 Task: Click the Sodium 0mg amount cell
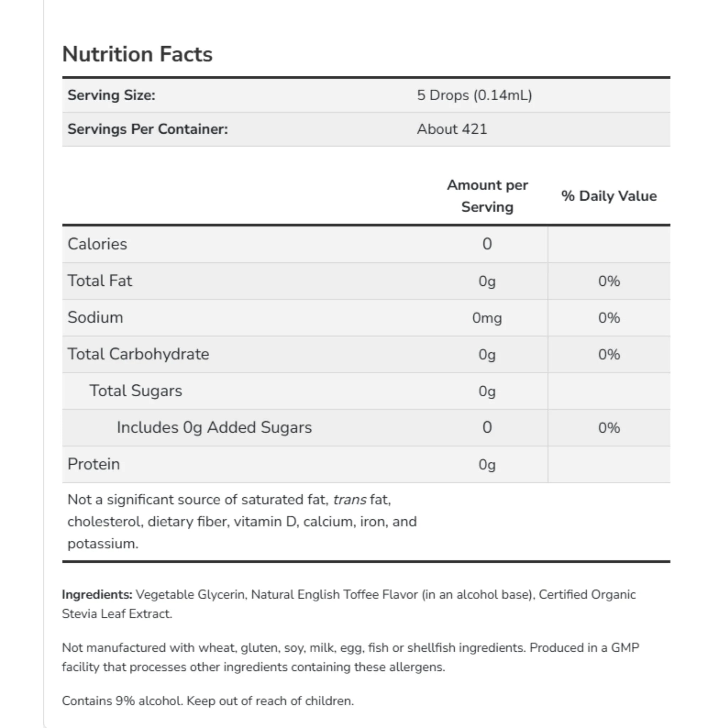point(487,318)
